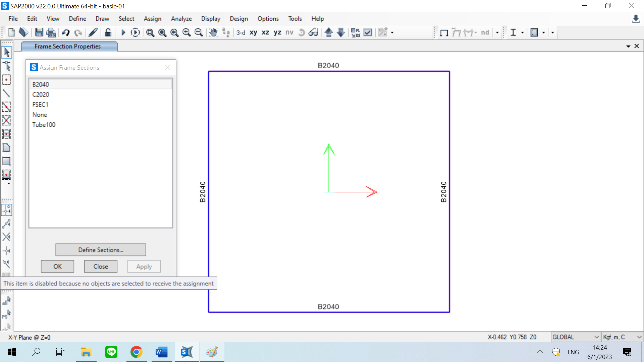Click the Show Undeformed Shape icon

pyautogui.click(x=444, y=33)
